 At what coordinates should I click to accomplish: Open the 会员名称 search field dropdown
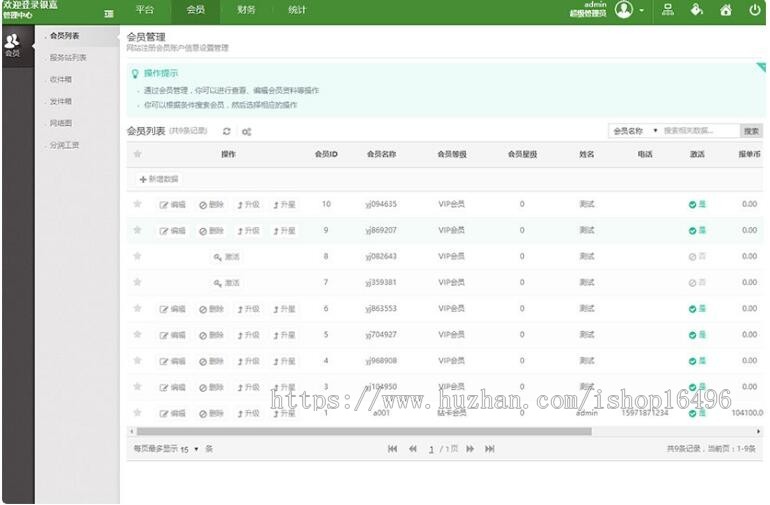click(x=634, y=131)
